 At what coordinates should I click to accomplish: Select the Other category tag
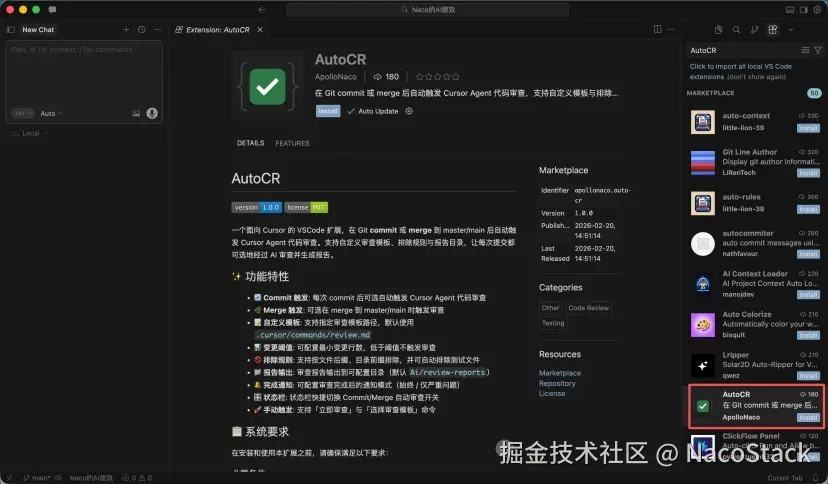[550, 308]
